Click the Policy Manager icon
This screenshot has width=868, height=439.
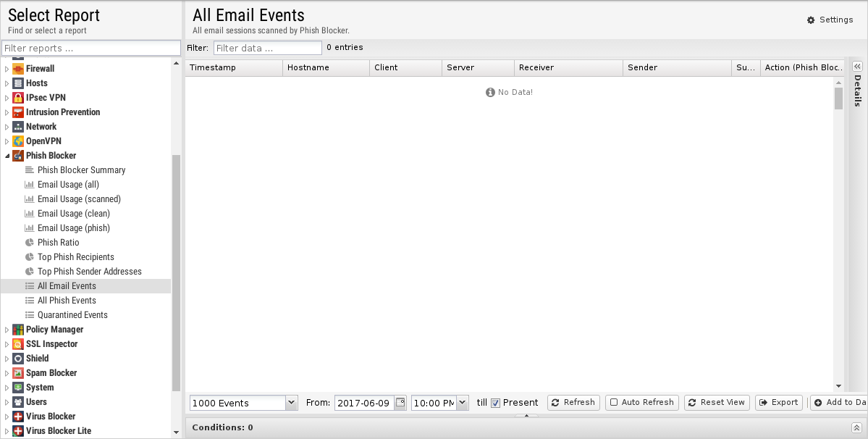(17, 330)
